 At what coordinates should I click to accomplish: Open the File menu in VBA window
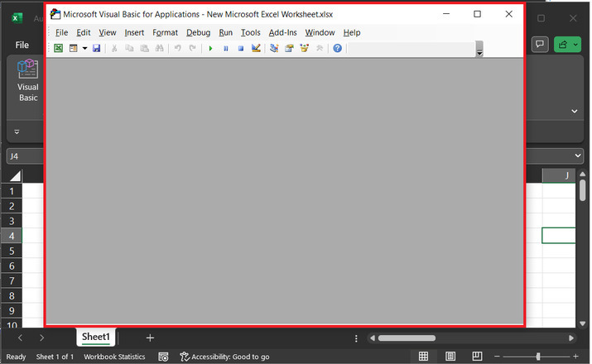coord(61,33)
